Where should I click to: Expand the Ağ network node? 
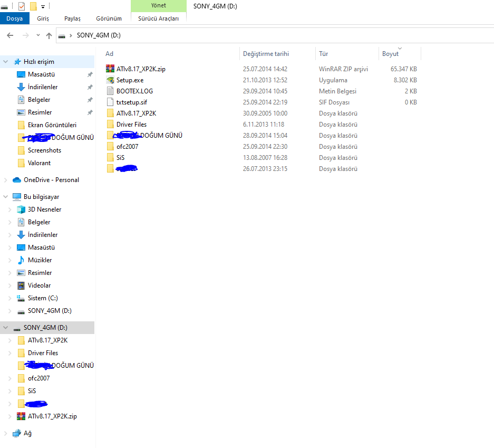(x=6, y=433)
